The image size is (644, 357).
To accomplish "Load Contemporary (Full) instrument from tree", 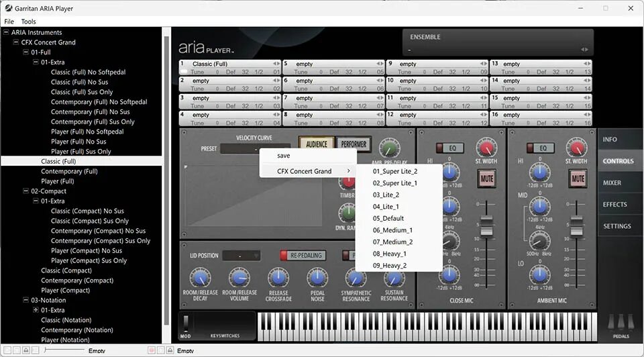I will click(x=69, y=171).
